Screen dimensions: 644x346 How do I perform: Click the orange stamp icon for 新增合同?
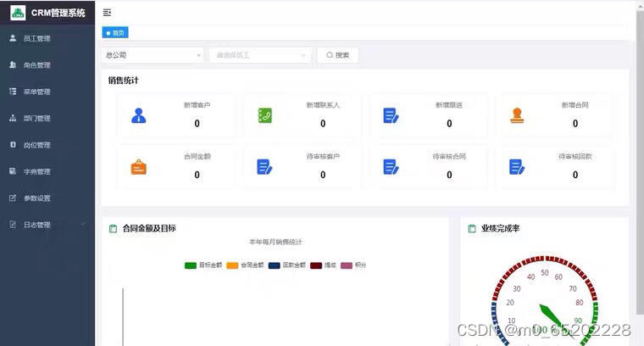pyautogui.click(x=517, y=115)
